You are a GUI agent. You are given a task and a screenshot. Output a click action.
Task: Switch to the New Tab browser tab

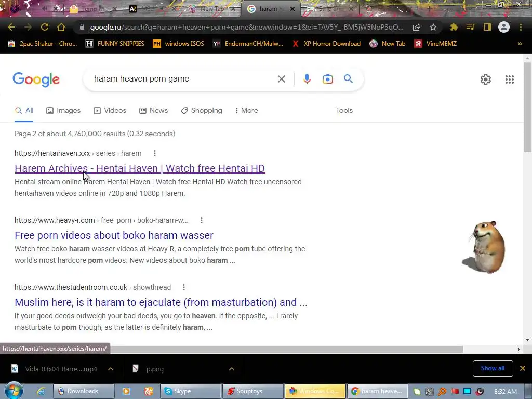point(212,9)
